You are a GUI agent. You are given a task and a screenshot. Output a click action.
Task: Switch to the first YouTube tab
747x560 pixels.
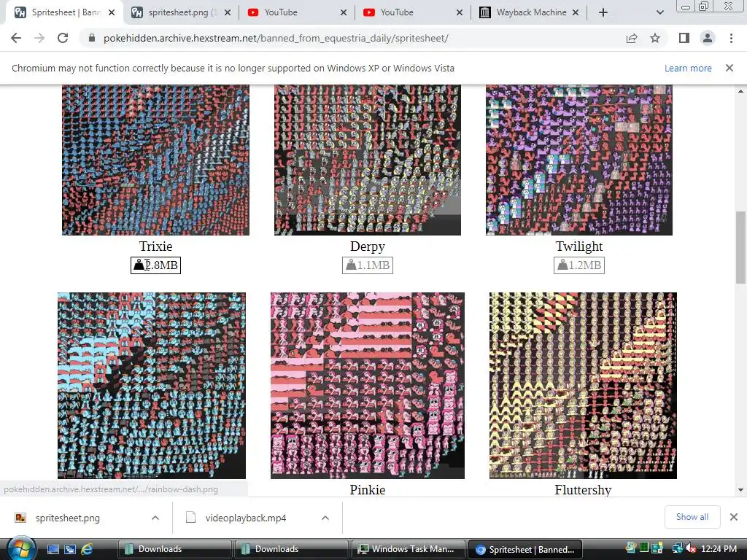click(296, 12)
